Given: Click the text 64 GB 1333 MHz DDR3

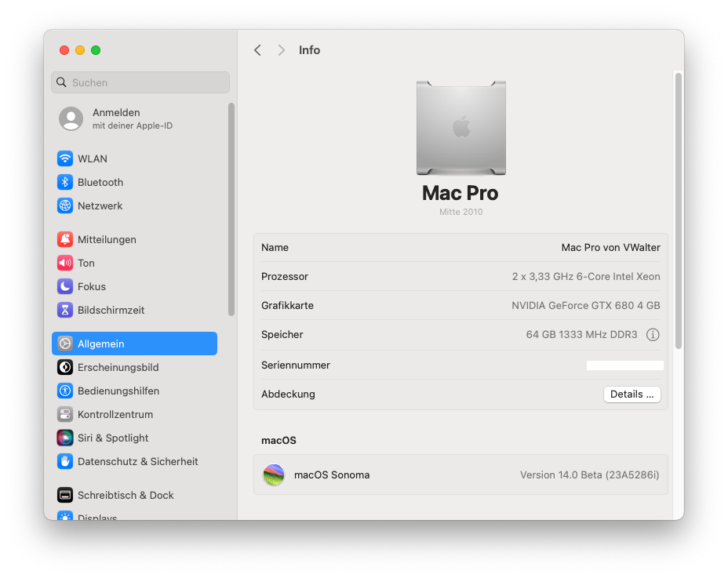Looking at the screenshot, I should [581, 335].
